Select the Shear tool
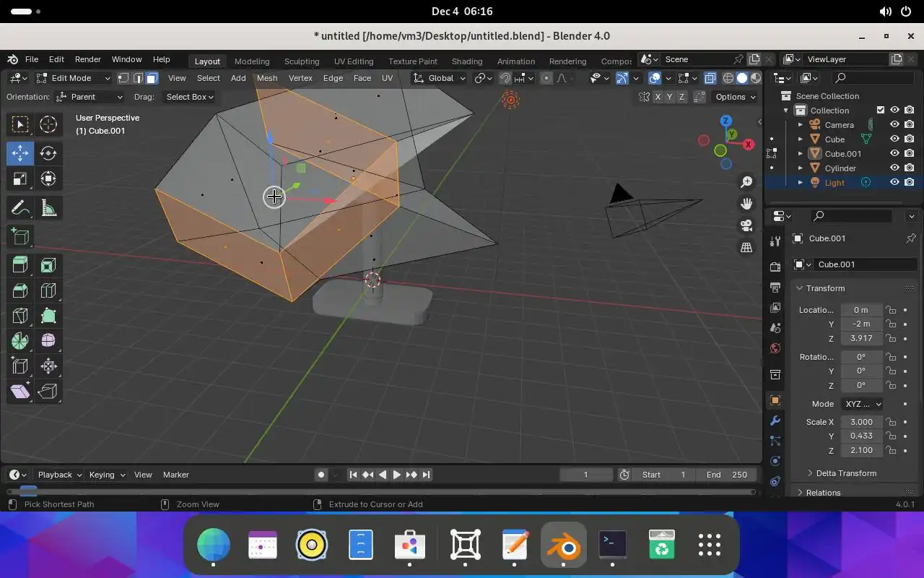 20,391
